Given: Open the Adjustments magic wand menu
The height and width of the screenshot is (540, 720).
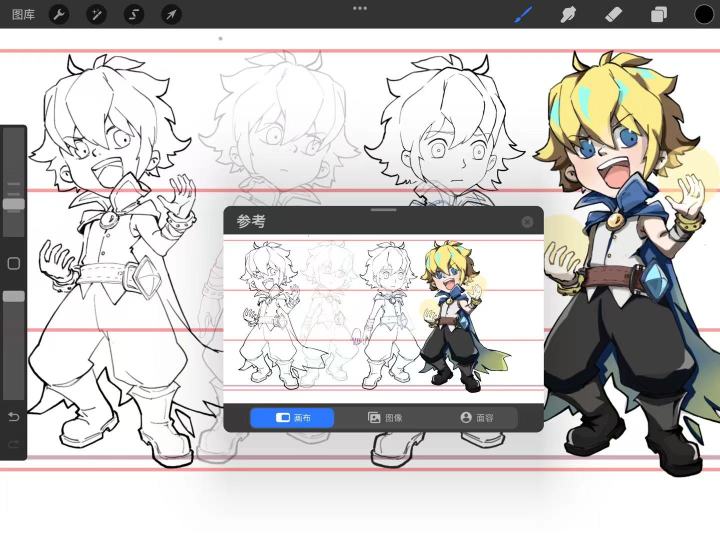Looking at the screenshot, I should [x=96, y=15].
